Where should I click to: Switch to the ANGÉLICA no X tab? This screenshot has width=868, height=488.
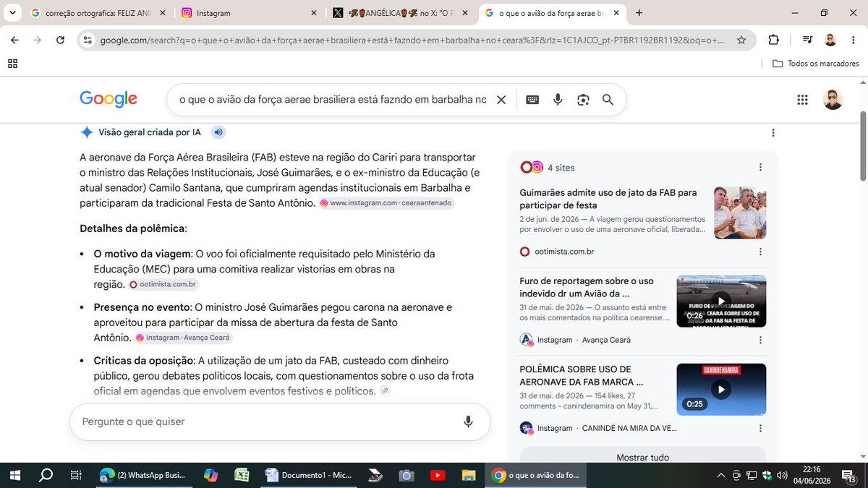(400, 13)
